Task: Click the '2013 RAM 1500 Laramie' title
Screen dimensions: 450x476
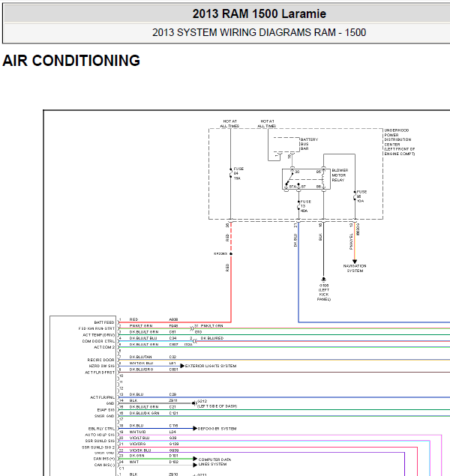Action: click(x=259, y=13)
